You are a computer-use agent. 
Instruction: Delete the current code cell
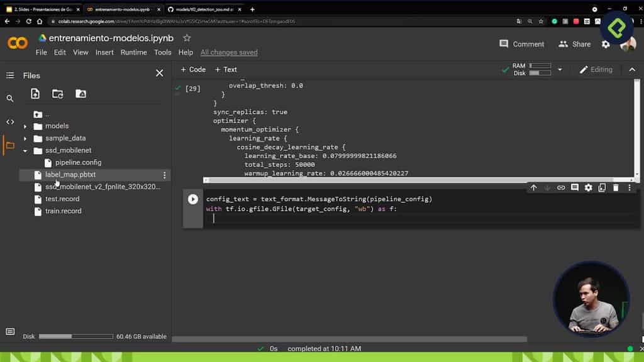point(616,187)
